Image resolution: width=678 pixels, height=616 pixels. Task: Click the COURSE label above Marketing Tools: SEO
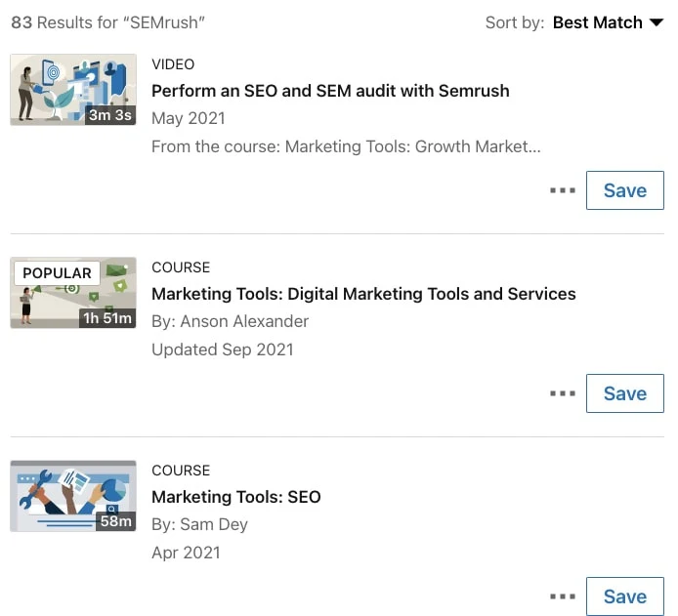pyautogui.click(x=181, y=471)
